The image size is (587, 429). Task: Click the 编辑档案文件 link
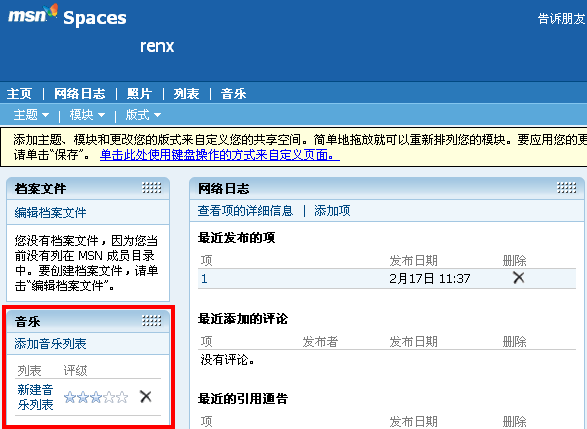pos(51,213)
